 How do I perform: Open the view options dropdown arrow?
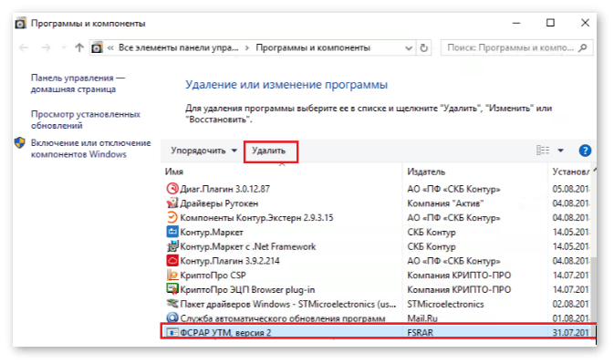pos(560,151)
